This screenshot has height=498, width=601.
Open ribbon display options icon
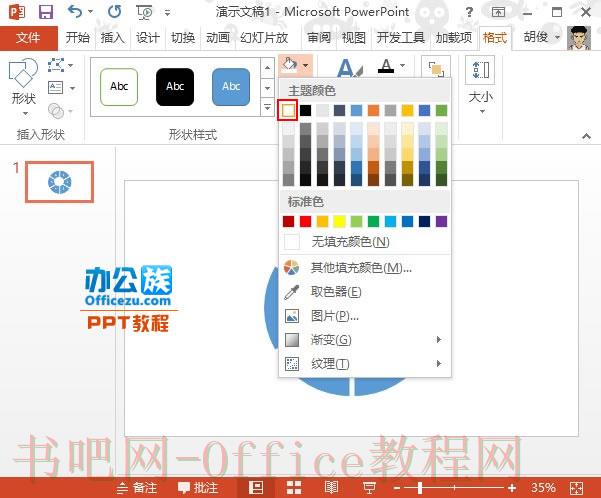(498, 12)
